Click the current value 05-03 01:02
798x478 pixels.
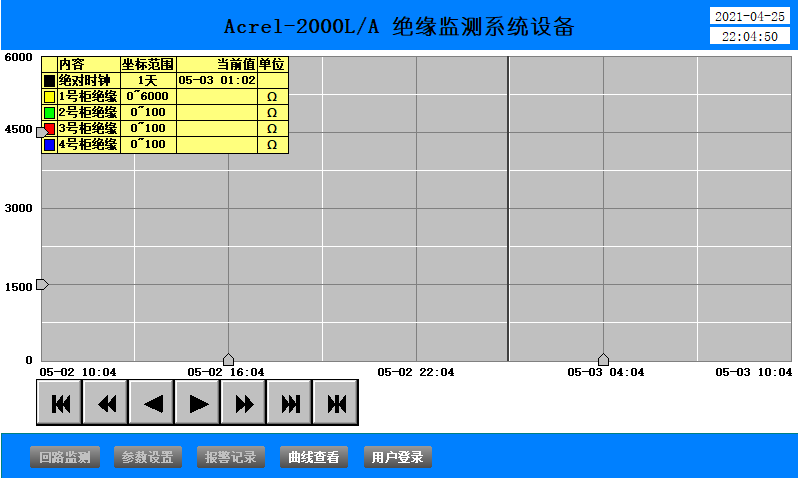[217, 80]
